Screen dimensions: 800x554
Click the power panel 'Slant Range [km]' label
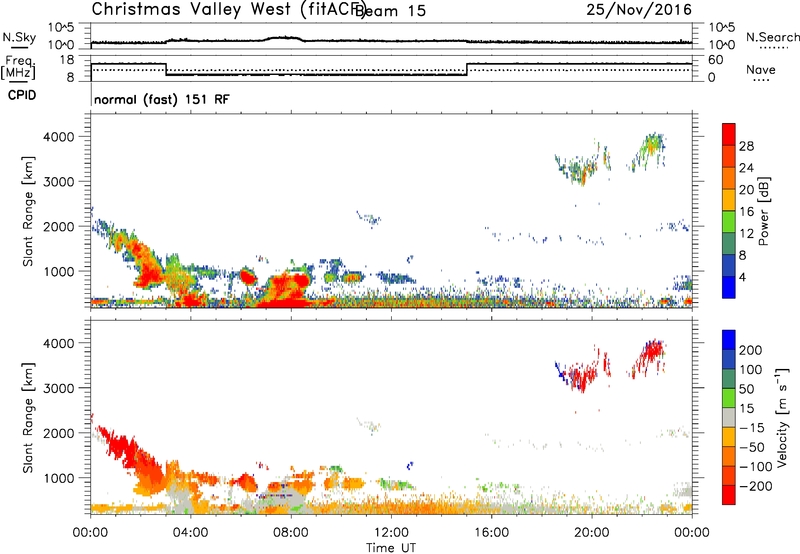28,211
